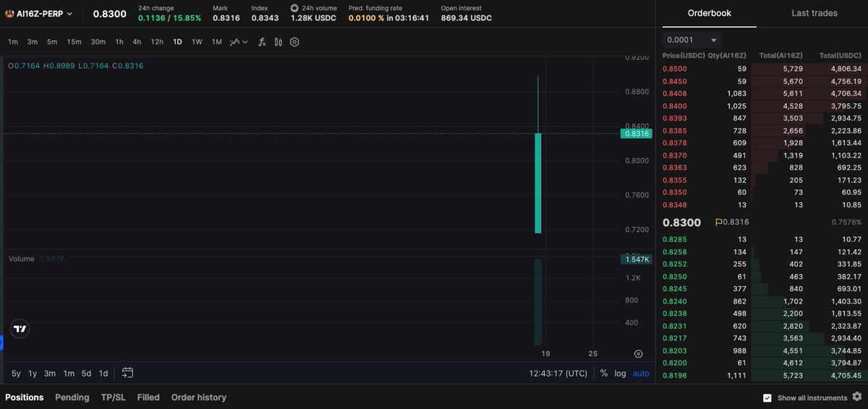Open the settings gear beside Show all instruments
Screen dimensions: 868x409
857,397
